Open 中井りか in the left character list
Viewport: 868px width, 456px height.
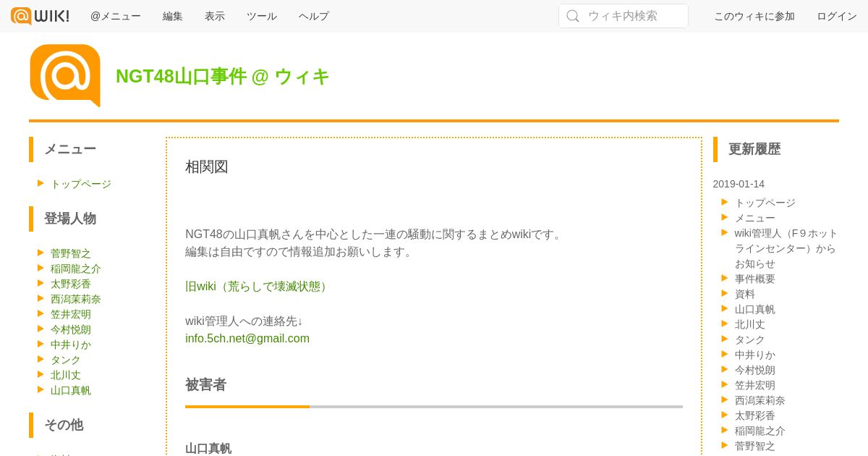coord(71,345)
